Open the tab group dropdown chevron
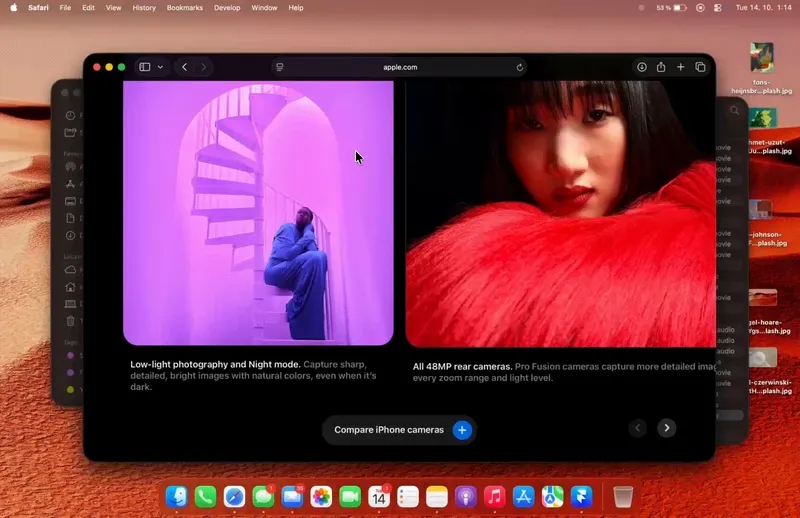The width and height of the screenshot is (800, 518). pyautogui.click(x=160, y=67)
